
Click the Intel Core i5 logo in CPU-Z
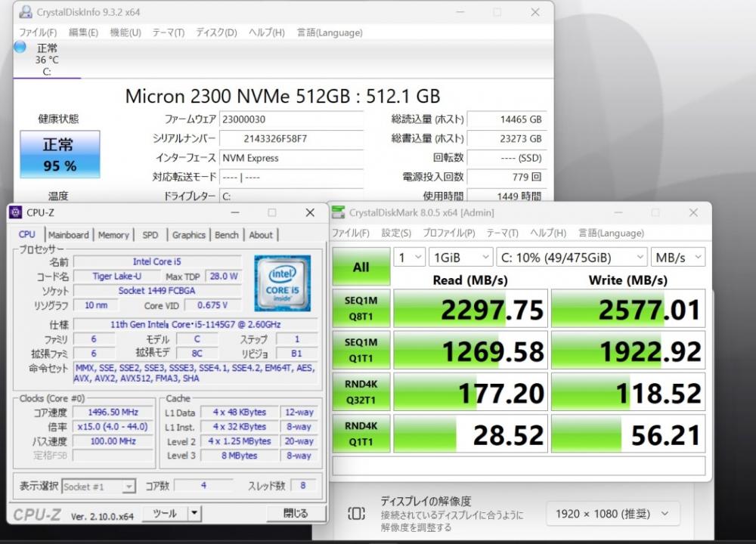click(x=283, y=283)
